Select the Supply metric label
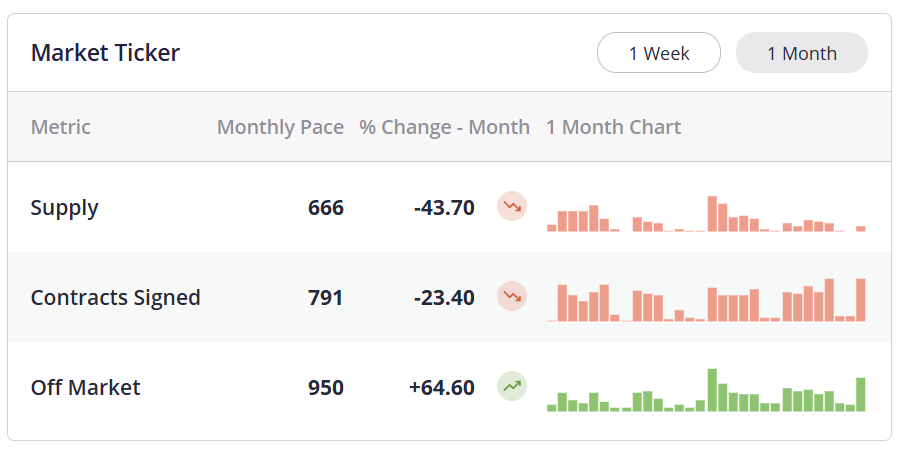 (x=65, y=208)
